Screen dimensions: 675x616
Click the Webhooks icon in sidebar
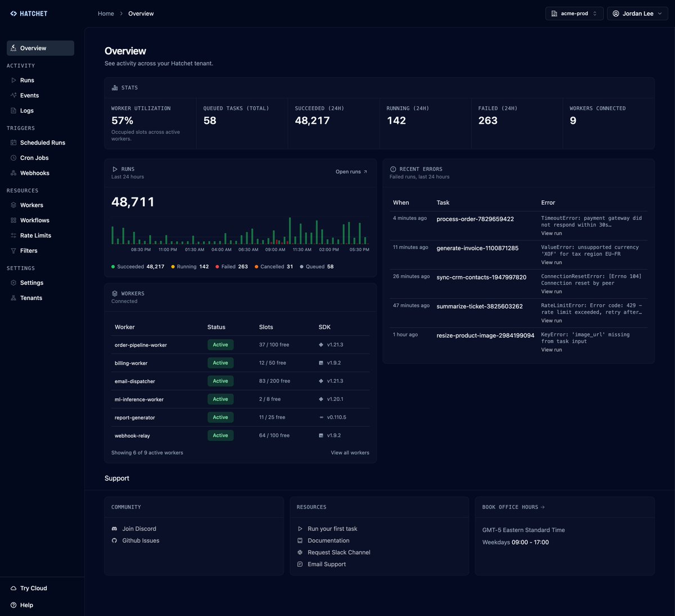[x=13, y=173]
